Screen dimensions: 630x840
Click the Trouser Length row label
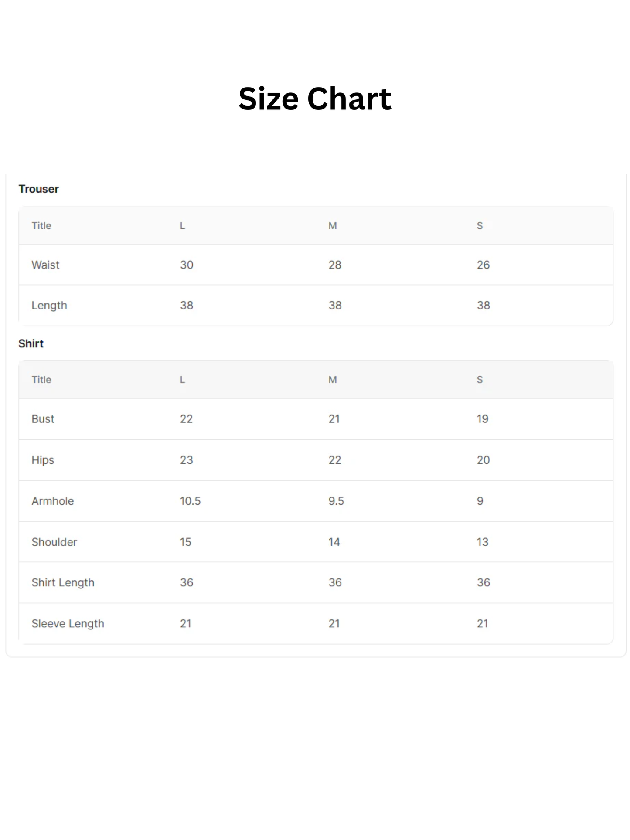(x=49, y=306)
